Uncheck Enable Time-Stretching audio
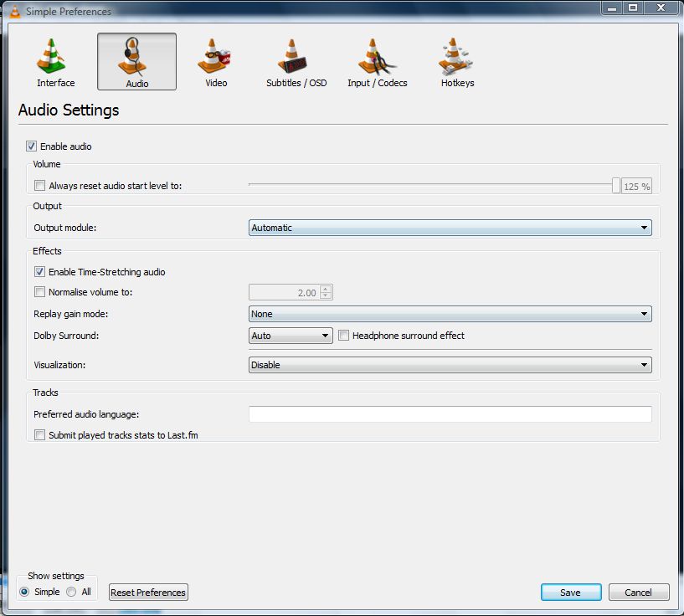This screenshot has height=616, width=684. coord(39,272)
